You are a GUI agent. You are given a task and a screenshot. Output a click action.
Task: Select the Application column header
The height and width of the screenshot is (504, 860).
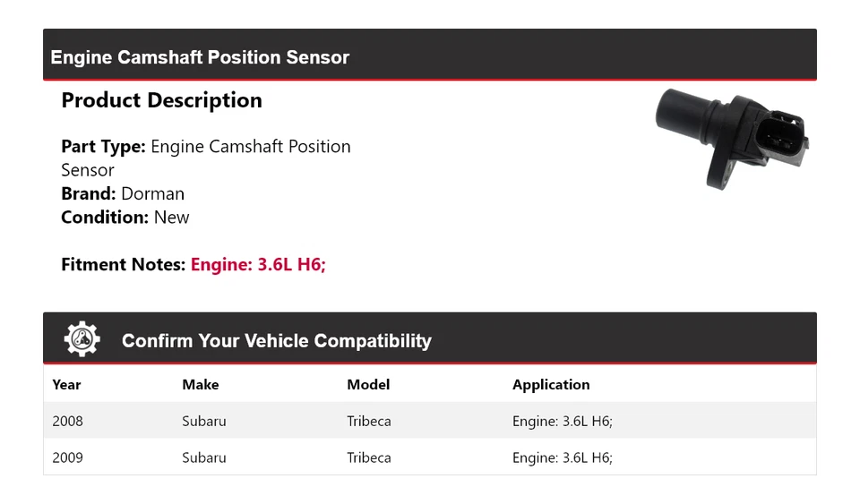(x=551, y=385)
